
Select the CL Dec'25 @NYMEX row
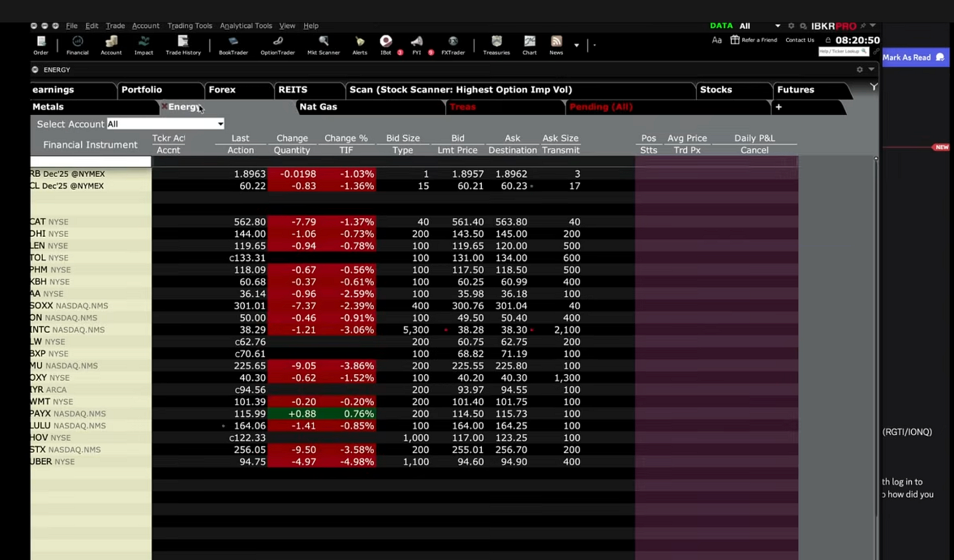click(x=414, y=186)
